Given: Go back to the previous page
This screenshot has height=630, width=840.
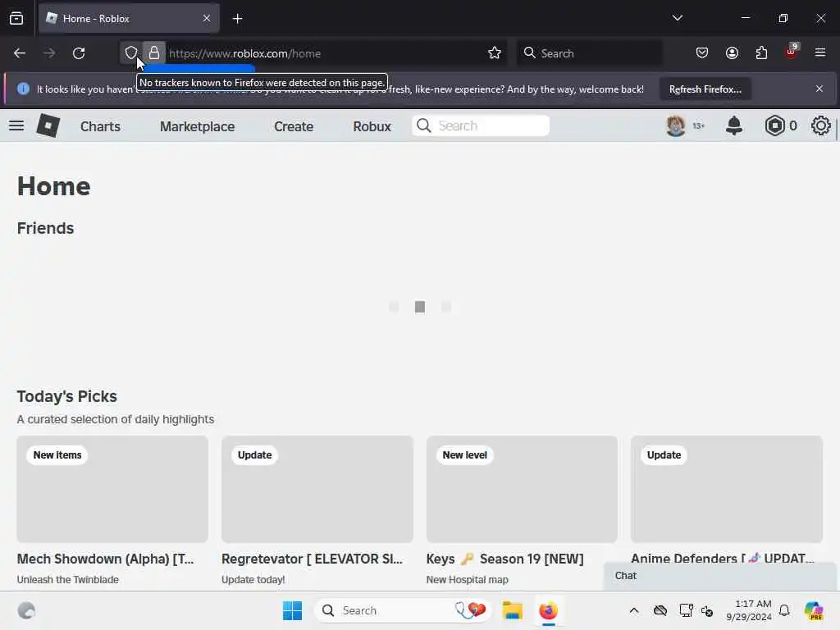Looking at the screenshot, I should [x=20, y=53].
